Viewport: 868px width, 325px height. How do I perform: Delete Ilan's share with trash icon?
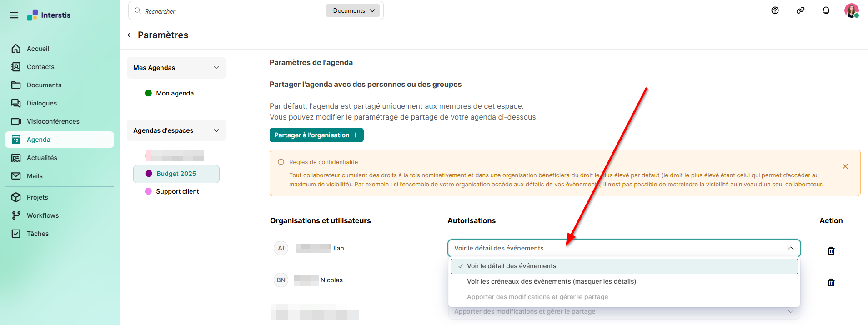[831, 250]
